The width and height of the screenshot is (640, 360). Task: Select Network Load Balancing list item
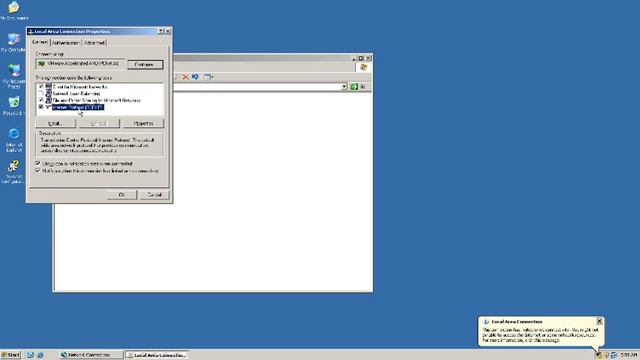[76, 93]
